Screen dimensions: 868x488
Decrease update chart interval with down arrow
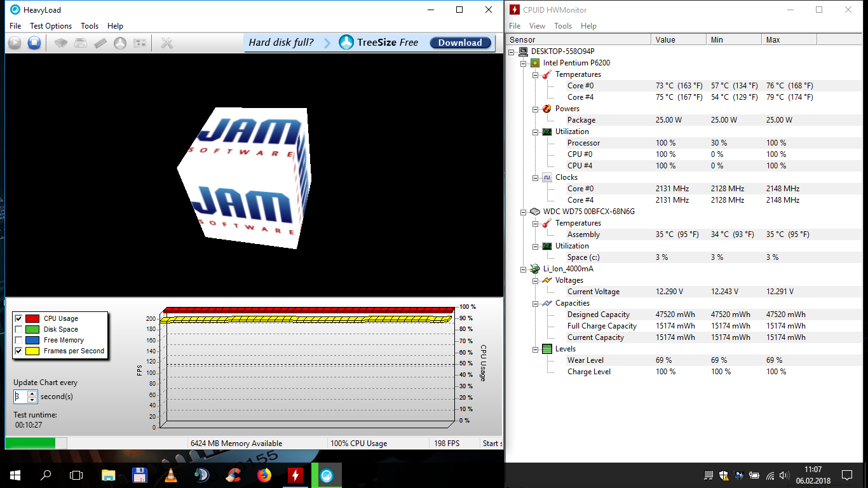tap(32, 400)
